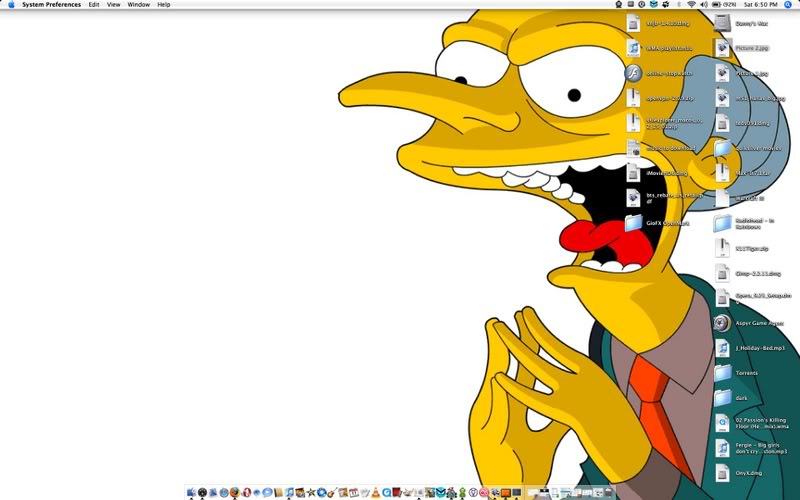Viewport: 800px width, 500px height.
Task: Open the View menu
Action: pyautogui.click(x=113, y=4)
